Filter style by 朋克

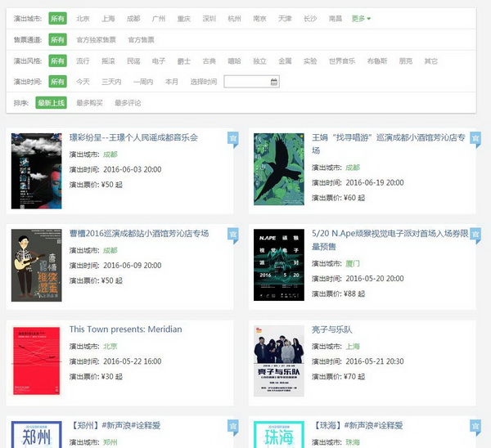click(x=406, y=60)
